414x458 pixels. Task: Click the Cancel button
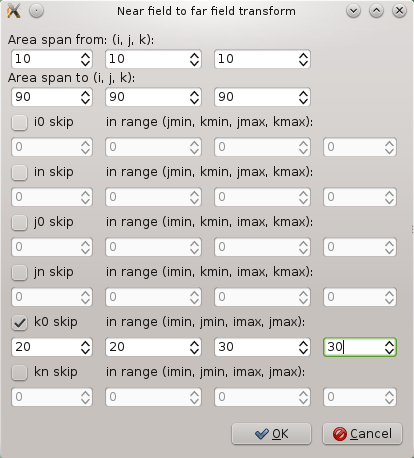click(362, 434)
